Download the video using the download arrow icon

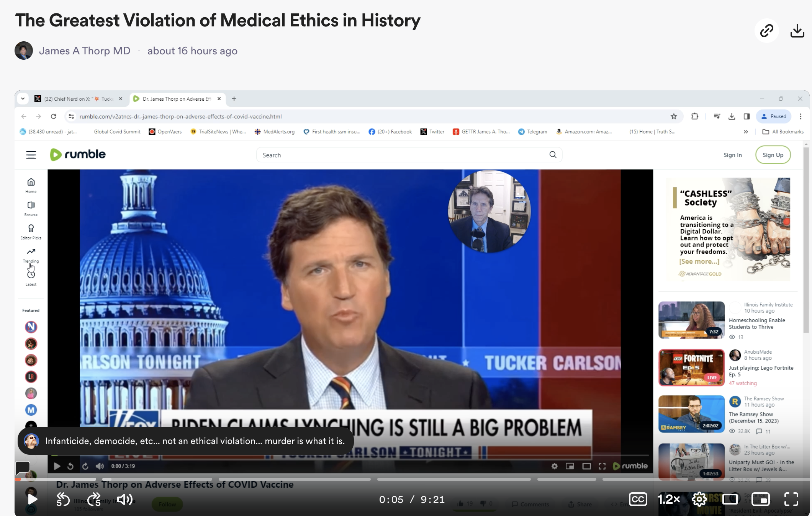[797, 30]
